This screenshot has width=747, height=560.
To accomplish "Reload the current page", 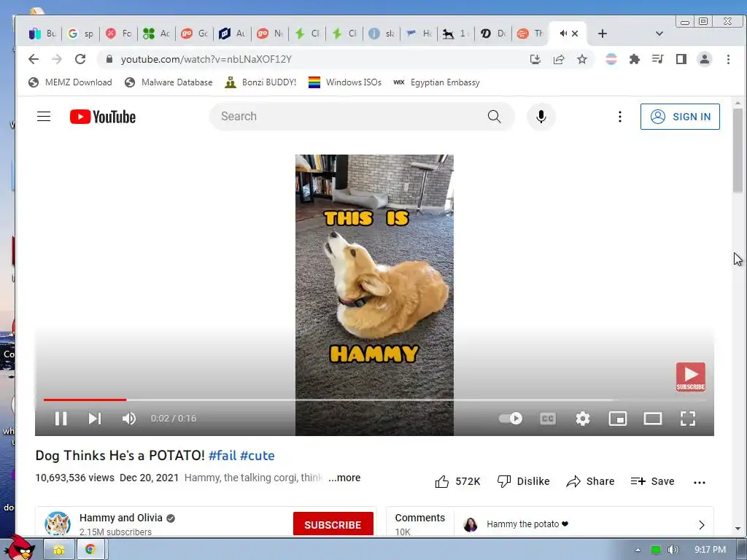I will (80, 59).
